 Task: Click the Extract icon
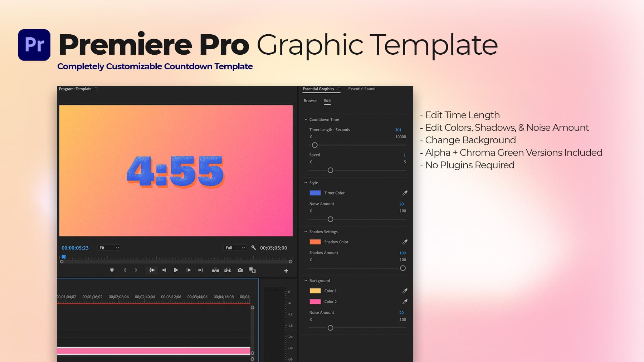[228, 270]
